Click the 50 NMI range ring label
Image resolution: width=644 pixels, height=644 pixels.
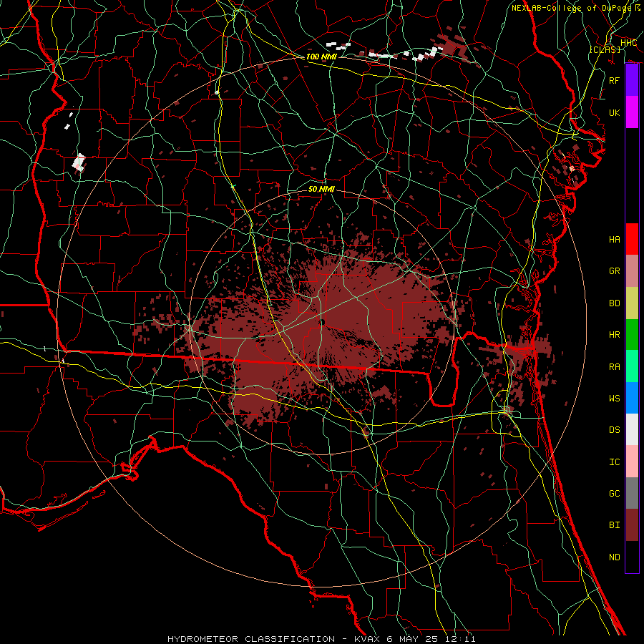pyautogui.click(x=321, y=189)
